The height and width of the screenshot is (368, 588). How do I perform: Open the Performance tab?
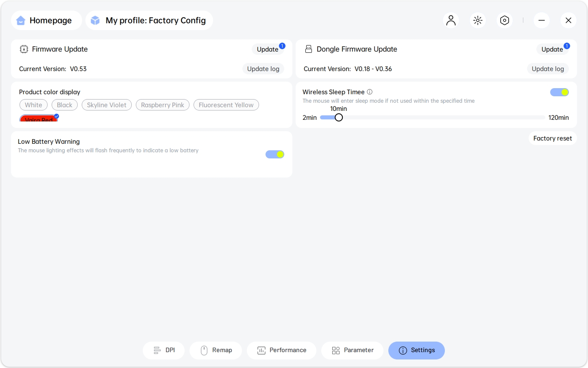tap(281, 350)
